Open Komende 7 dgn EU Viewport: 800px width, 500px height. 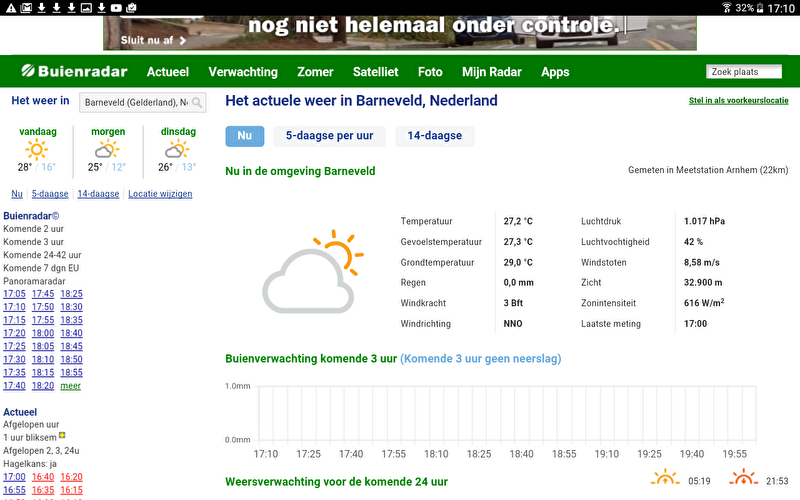click(x=41, y=268)
